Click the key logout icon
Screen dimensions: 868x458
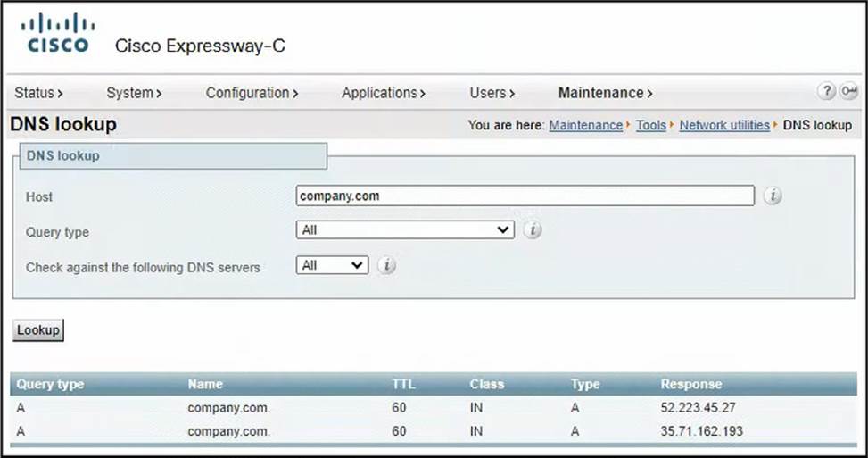(848, 91)
